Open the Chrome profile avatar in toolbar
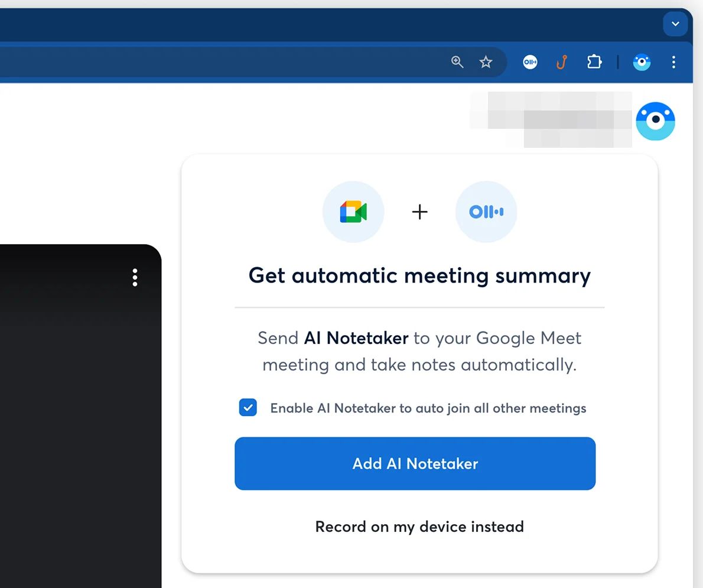 pos(642,62)
